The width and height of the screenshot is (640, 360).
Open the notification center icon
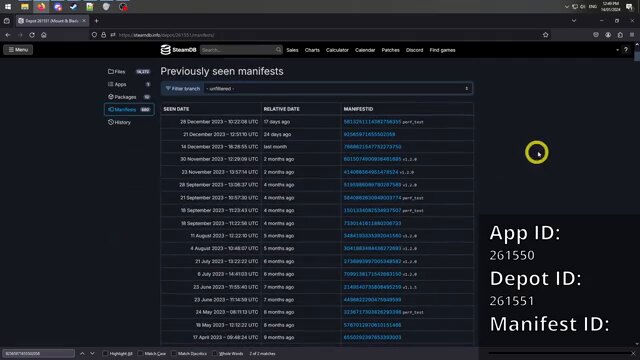629,7
